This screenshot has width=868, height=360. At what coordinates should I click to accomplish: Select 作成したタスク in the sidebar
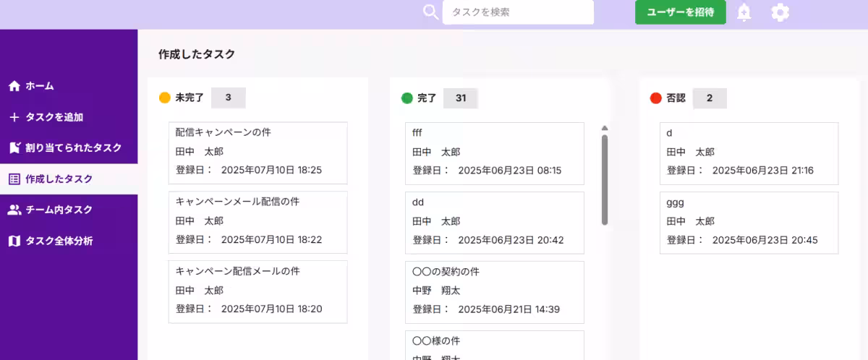tap(59, 179)
